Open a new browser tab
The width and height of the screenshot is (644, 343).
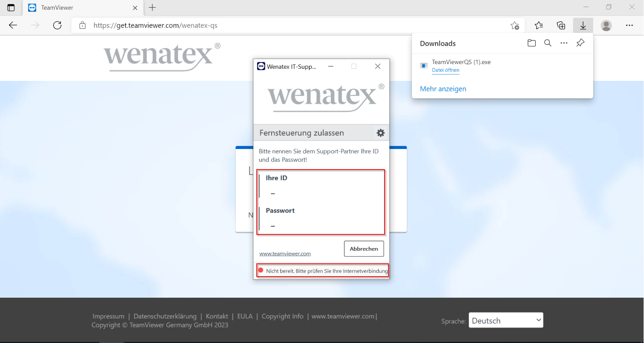point(152,7)
